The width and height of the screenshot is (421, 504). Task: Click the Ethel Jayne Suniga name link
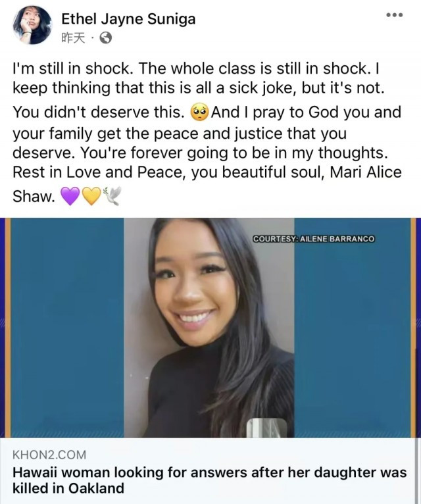point(128,19)
